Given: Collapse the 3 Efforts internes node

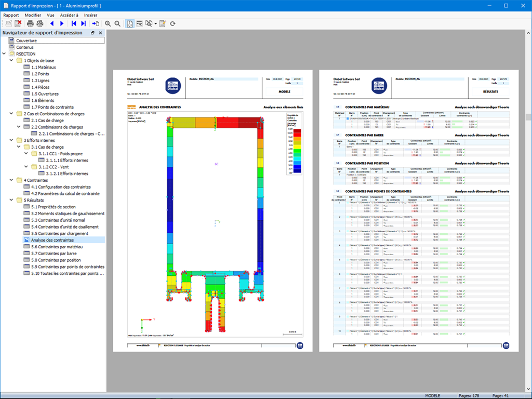Looking at the screenshot, I should coord(11,140).
